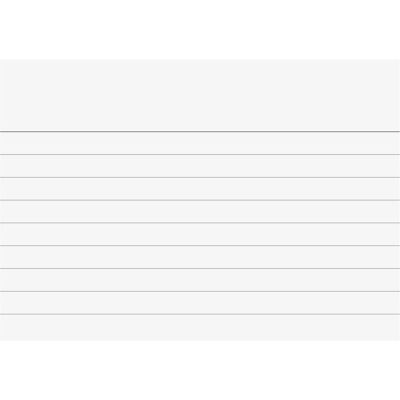Click the sixth ruled line from the top

tap(200, 246)
